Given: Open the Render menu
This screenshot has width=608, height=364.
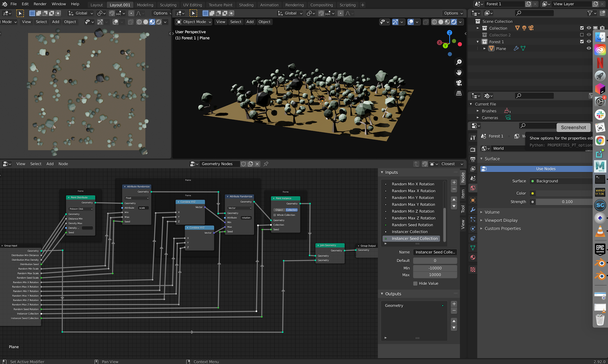Looking at the screenshot, I should click(x=40, y=4).
